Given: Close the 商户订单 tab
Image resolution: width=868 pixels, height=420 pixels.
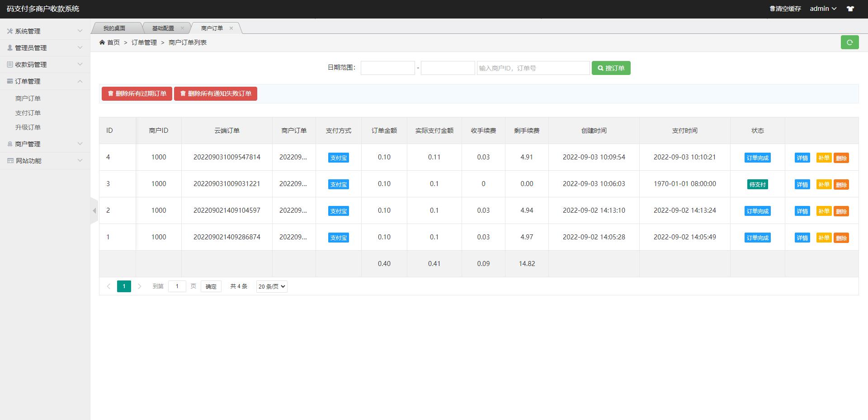Looking at the screenshot, I should tap(231, 28).
